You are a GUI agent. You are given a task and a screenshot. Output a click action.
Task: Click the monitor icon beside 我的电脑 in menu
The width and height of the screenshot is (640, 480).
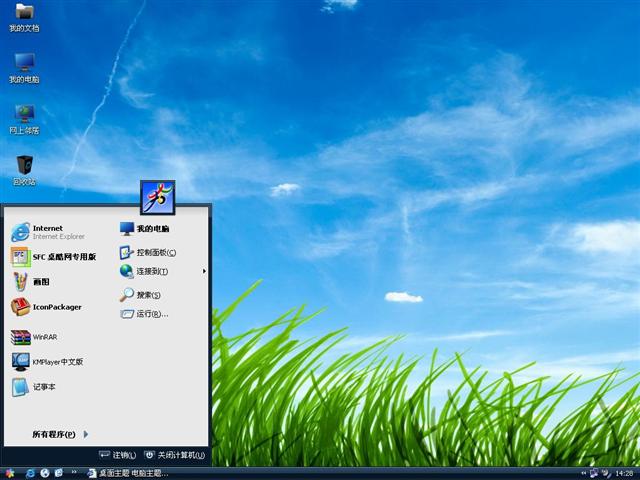pyautogui.click(x=127, y=229)
